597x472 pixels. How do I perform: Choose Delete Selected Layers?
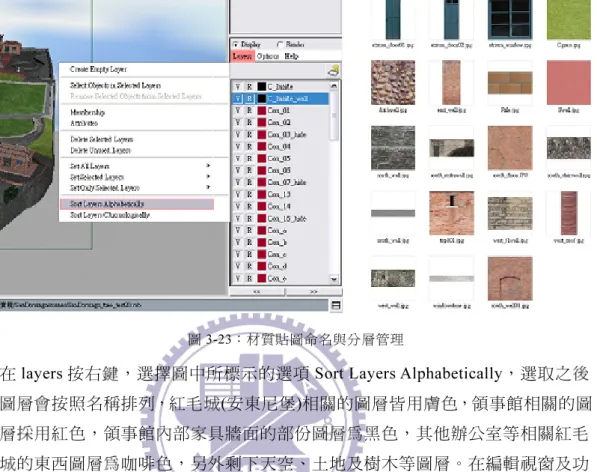tap(102, 139)
